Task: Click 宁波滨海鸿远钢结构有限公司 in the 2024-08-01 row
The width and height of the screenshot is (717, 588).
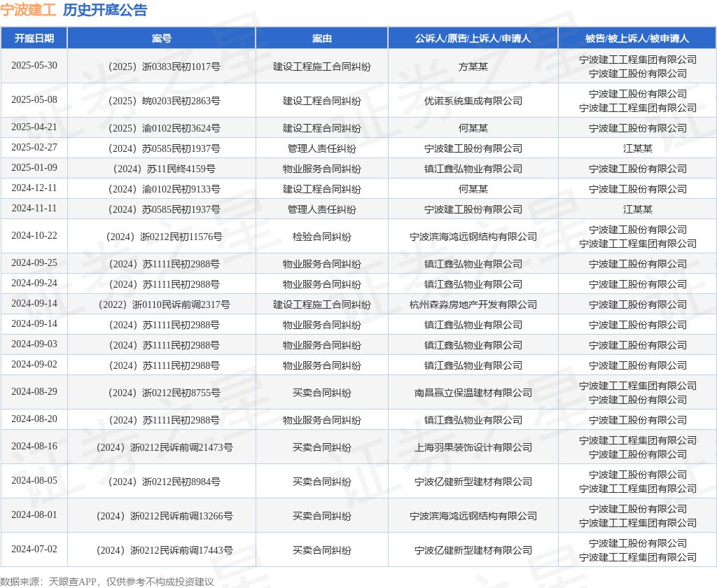Action: [x=473, y=516]
